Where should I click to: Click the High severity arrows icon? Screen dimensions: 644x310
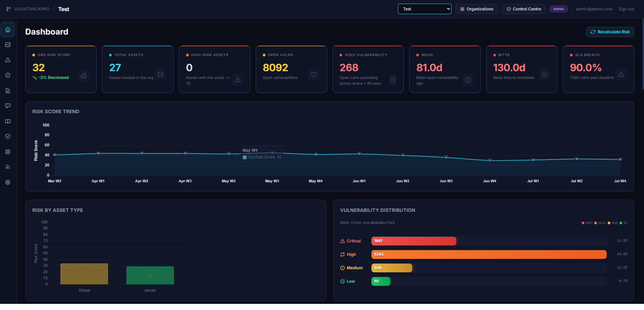click(343, 254)
